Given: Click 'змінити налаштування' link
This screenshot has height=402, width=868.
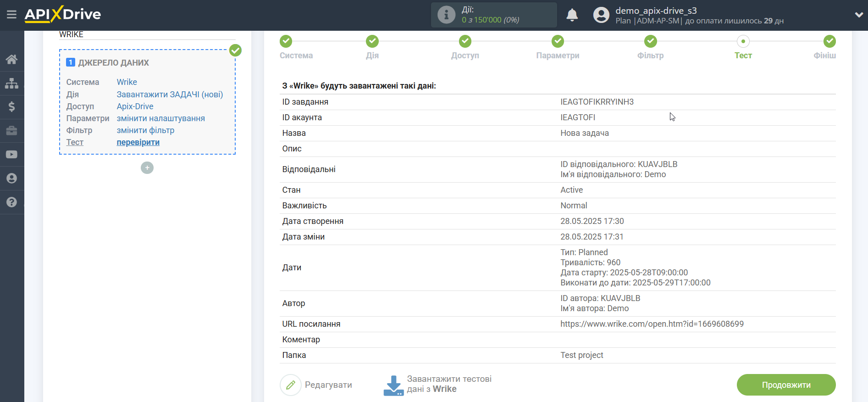Looking at the screenshot, I should (160, 118).
